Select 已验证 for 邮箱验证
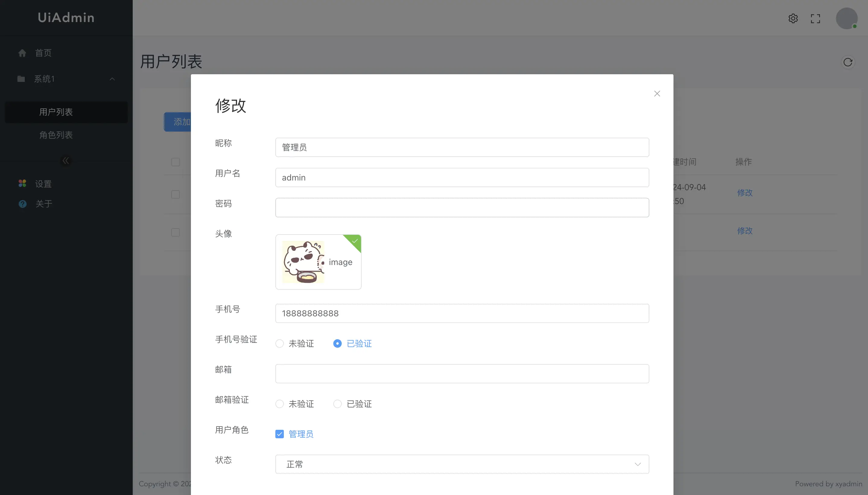 337,404
